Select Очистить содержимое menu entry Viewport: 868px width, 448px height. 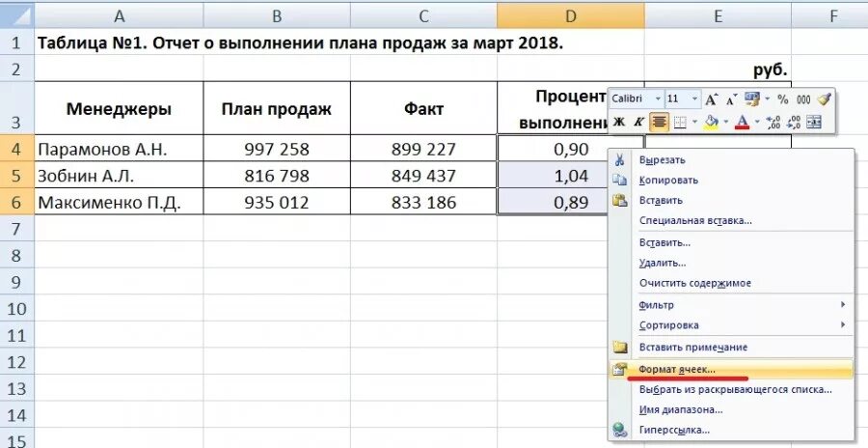point(731,283)
